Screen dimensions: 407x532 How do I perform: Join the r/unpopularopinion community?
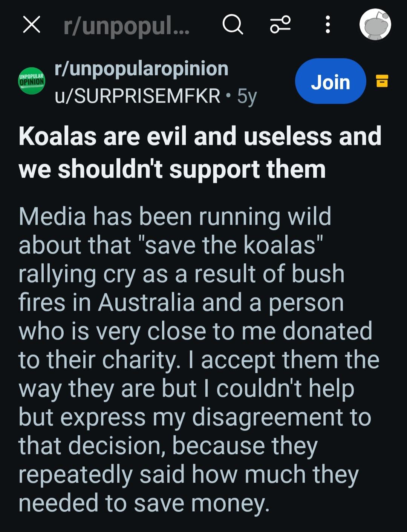(330, 81)
